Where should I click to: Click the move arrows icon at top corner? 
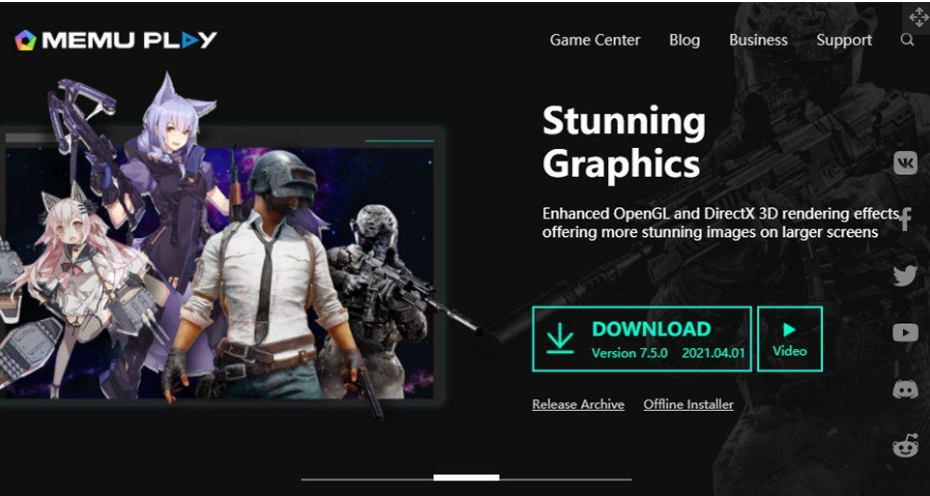(x=919, y=17)
